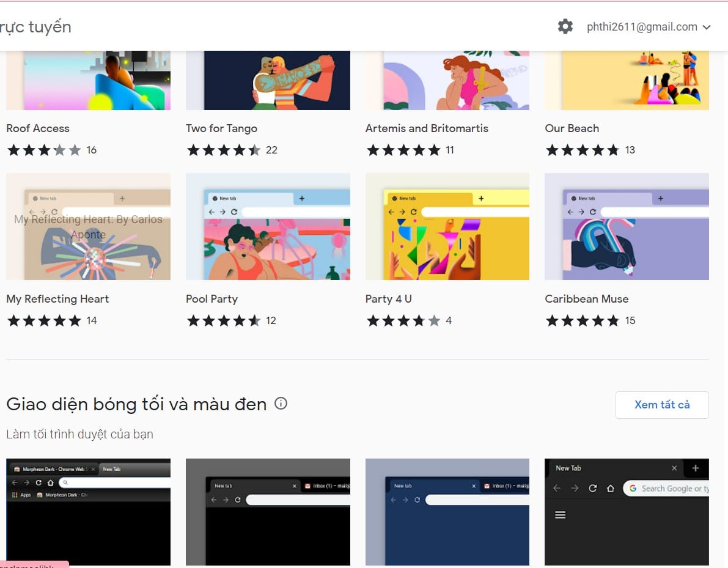
Task: Click the star rating of My Reflecting Heart
Action: pos(44,320)
